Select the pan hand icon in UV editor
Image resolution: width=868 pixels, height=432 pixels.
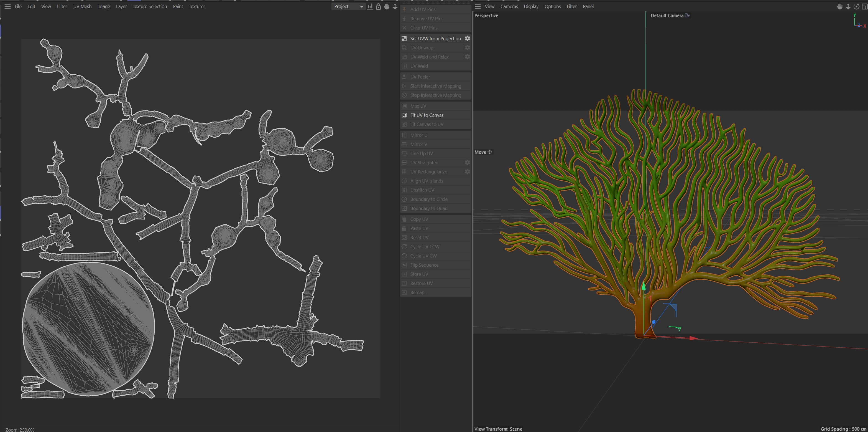(387, 6)
